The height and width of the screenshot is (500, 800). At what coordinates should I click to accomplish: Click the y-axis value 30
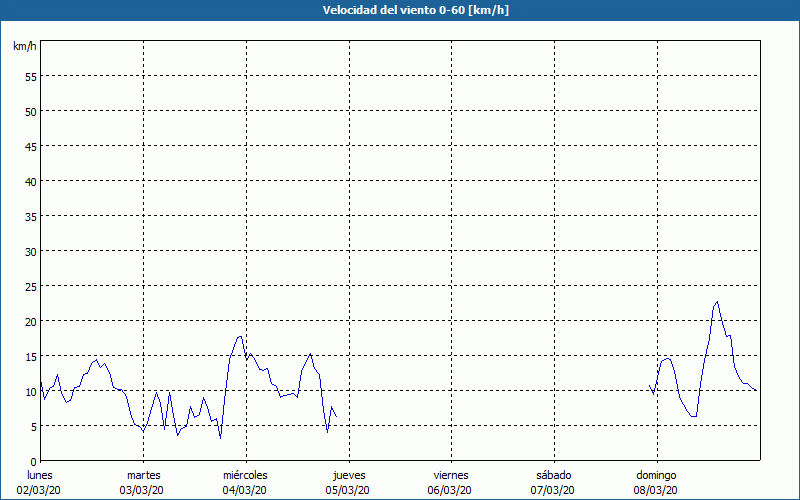pos(31,252)
